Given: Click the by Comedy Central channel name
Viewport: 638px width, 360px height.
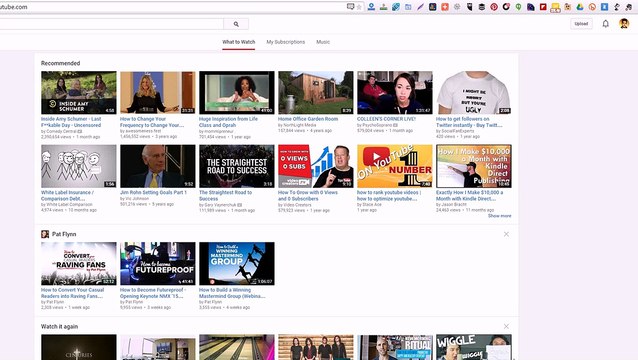Looking at the screenshot, I should 59,131.
